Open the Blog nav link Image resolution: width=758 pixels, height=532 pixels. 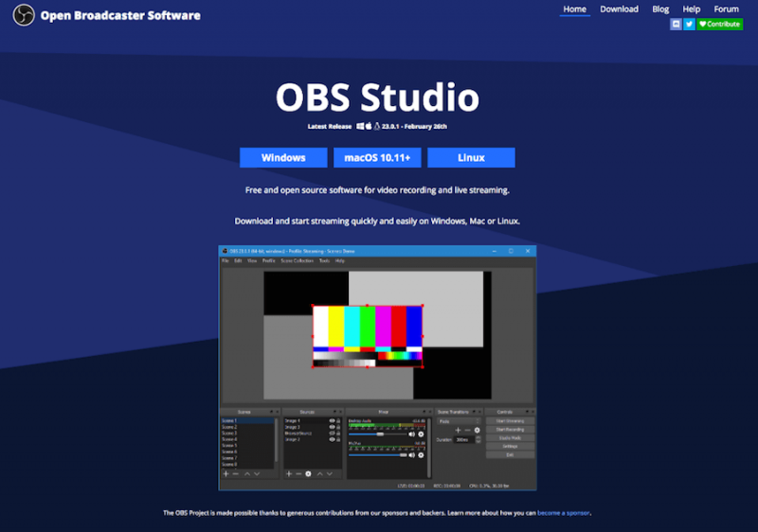[660, 9]
